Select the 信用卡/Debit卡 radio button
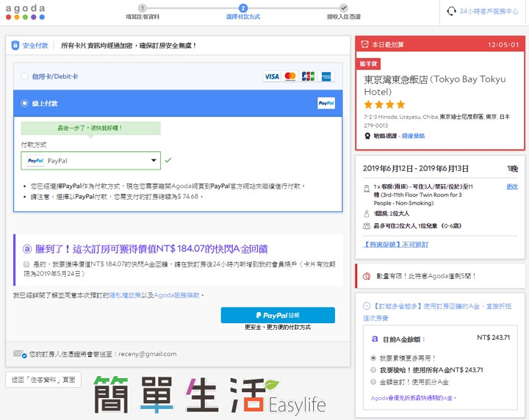Image resolution: width=529 pixels, height=420 pixels. coord(24,76)
